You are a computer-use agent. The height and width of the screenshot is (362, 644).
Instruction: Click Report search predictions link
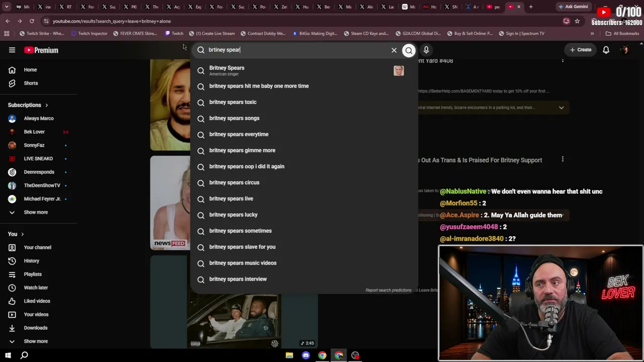[388, 290]
